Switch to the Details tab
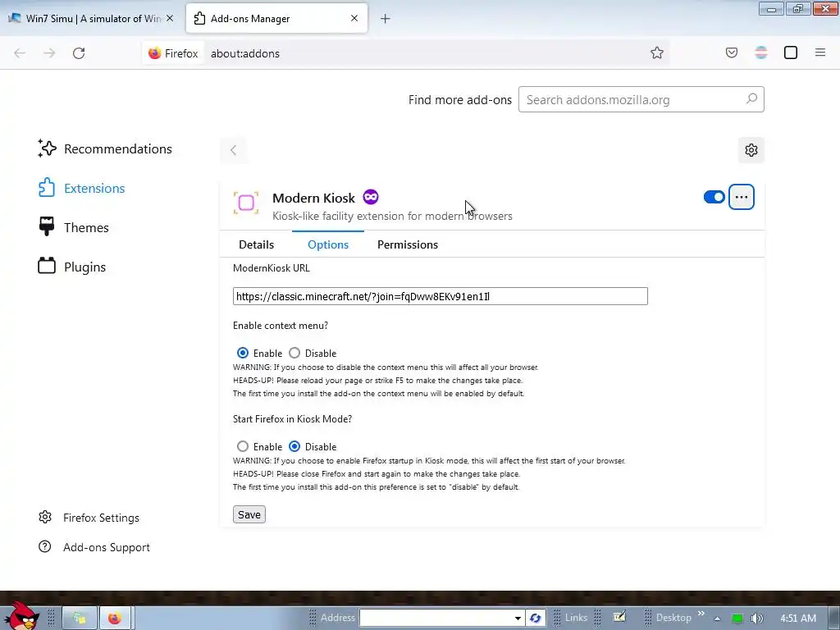This screenshot has height=630, width=840. (x=256, y=244)
